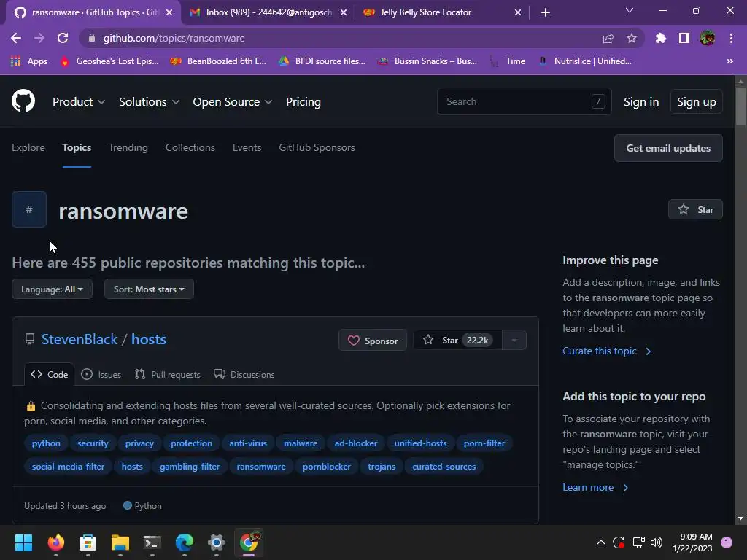Switch to the Collections tab

(190, 147)
